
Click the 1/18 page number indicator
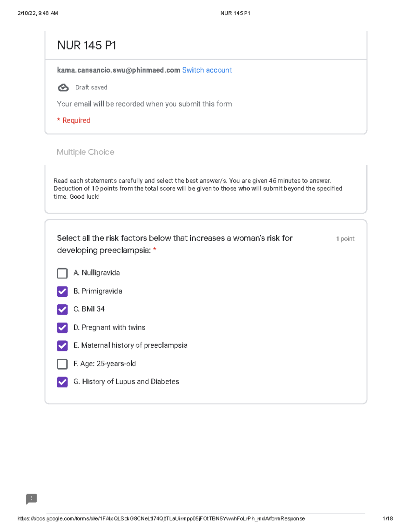(387, 519)
